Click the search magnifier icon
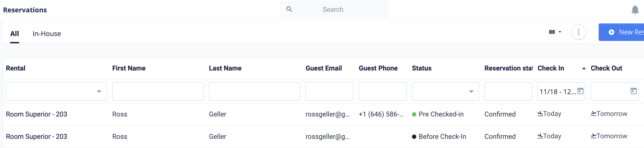The width and height of the screenshot is (644, 148). click(x=289, y=9)
